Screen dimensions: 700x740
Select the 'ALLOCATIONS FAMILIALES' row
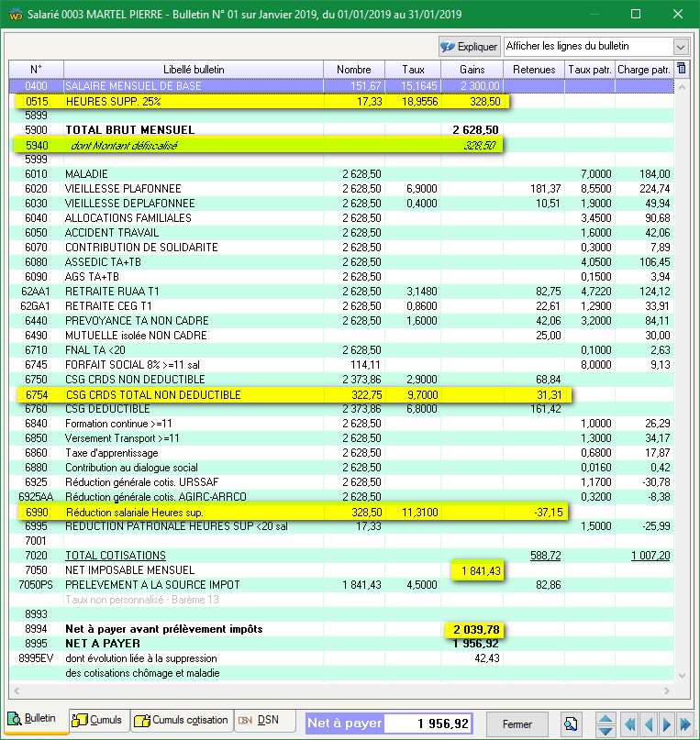tap(341, 218)
